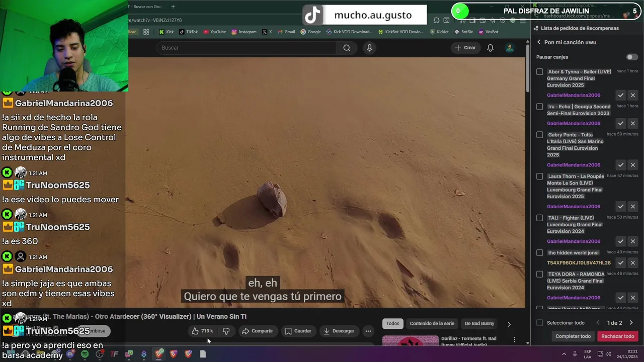Open options menu for Gorillaz Tormenta video
The image size is (644, 362).
pos(514,340)
